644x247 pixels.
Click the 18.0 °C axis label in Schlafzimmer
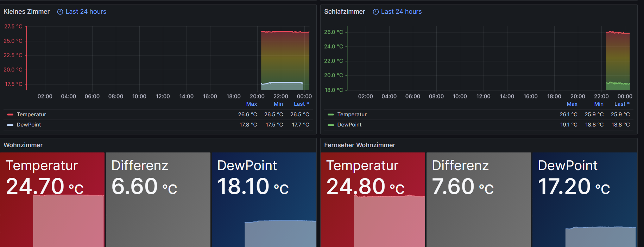(334, 90)
